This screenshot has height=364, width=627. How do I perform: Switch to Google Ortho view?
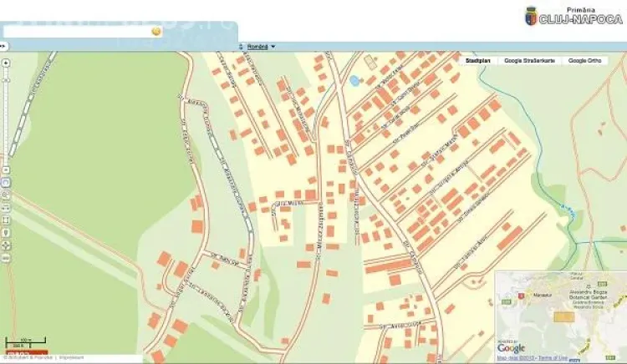[585, 61]
